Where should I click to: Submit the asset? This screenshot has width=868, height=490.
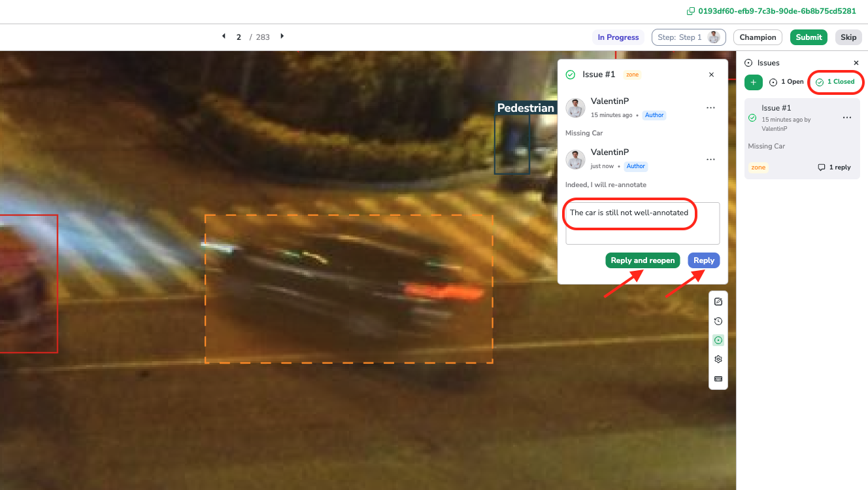pyautogui.click(x=809, y=37)
